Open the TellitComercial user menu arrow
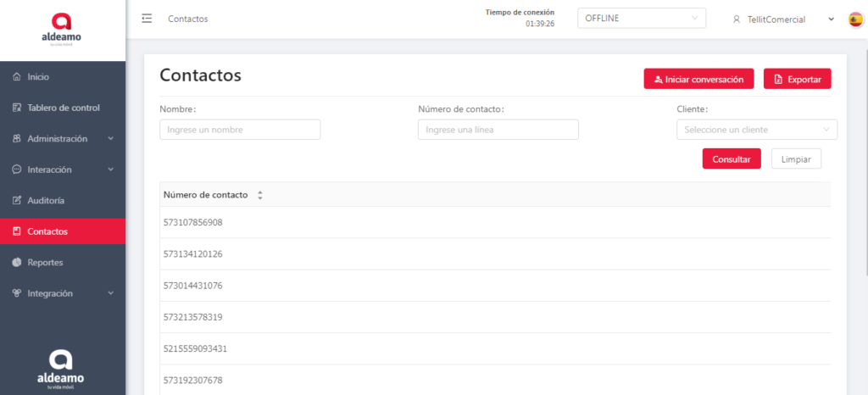 (831, 19)
